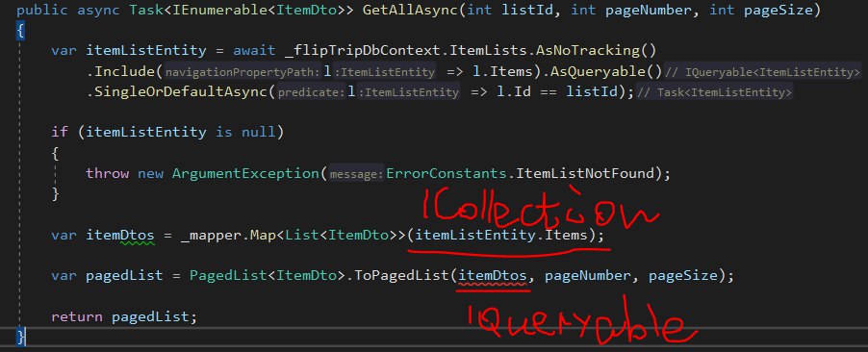Click the 'GetAllAsync' method name

[410, 10]
